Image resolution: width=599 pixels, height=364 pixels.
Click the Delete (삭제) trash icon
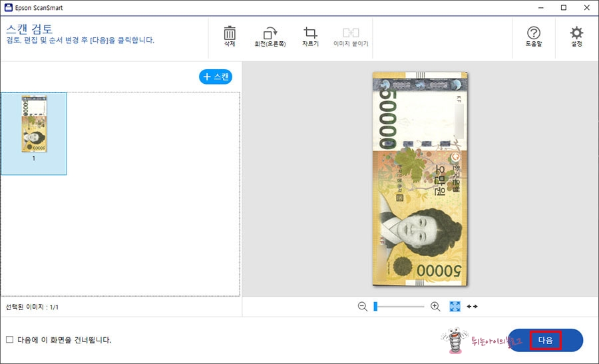point(230,37)
